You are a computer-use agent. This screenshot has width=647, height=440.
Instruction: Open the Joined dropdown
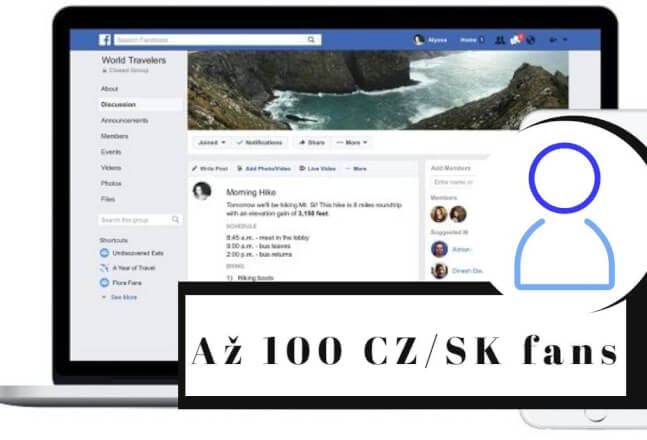click(212, 142)
